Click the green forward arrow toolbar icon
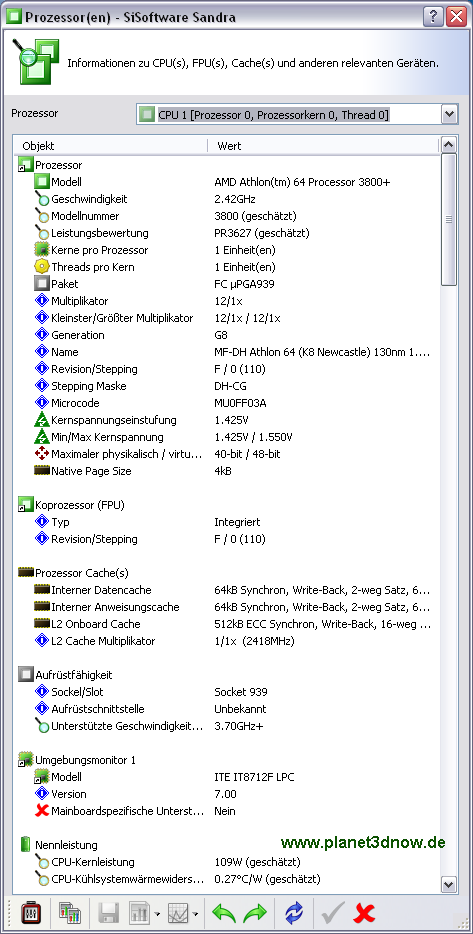 255,913
